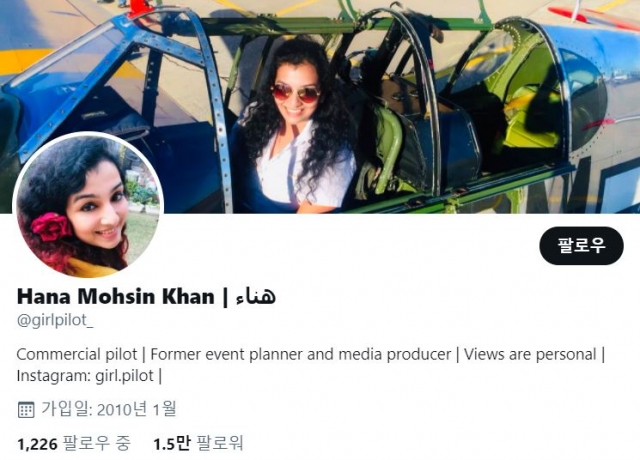The width and height of the screenshot is (640, 460).
Task: Open the airplane cockpit header banner image
Action: tap(320, 106)
